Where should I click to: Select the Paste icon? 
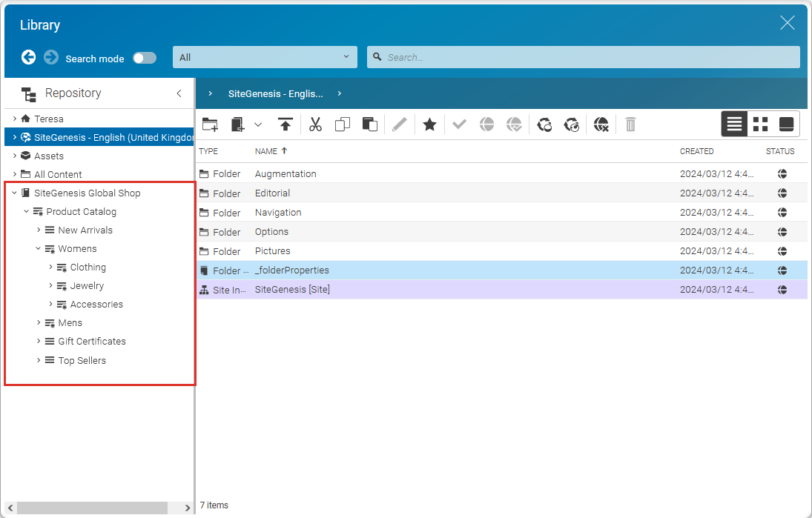click(x=369, y=124)
